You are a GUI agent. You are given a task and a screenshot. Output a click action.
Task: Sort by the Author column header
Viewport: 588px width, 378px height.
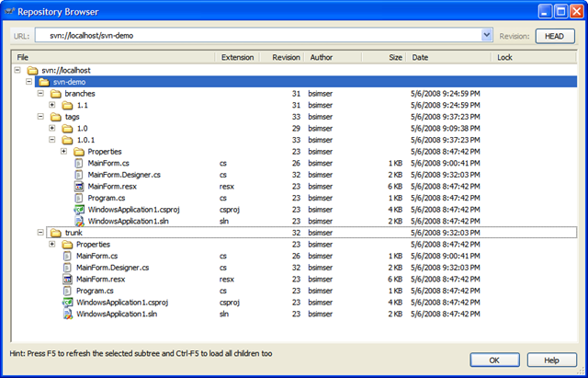pyautogui.click(x=333, y=57)
